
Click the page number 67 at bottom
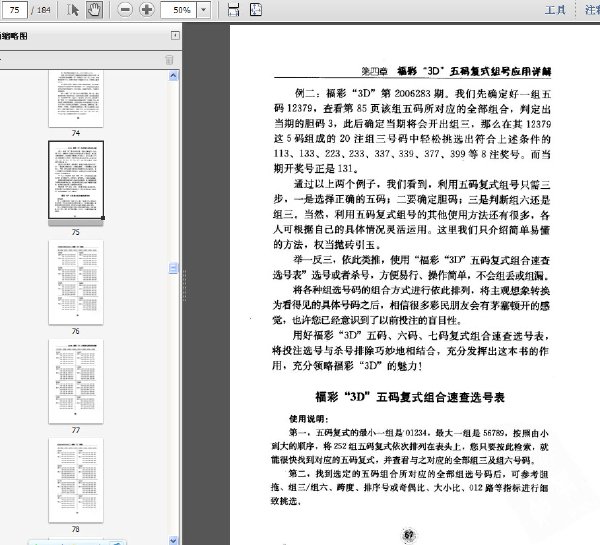(x=409, y=535)
